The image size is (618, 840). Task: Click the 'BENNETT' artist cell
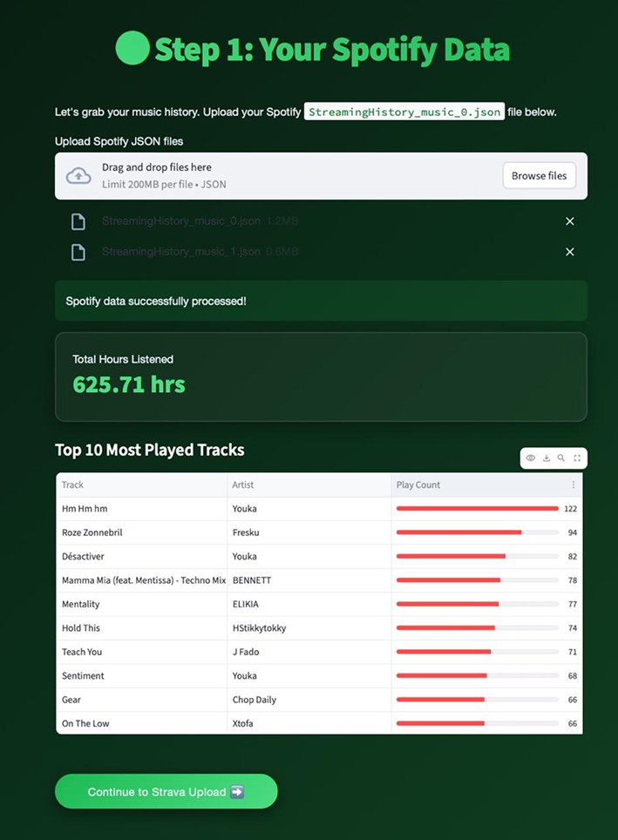pos(309,580)
